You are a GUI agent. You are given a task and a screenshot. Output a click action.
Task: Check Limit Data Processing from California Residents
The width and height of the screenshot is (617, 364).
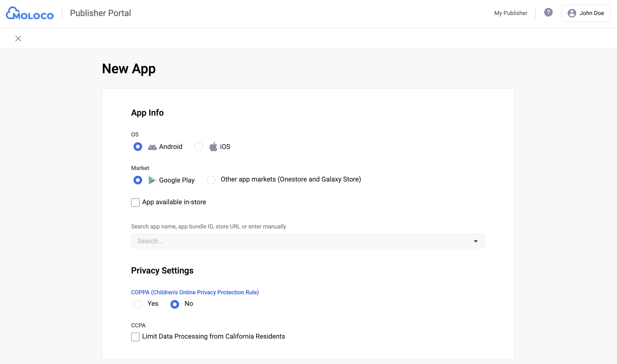point(135,337)
